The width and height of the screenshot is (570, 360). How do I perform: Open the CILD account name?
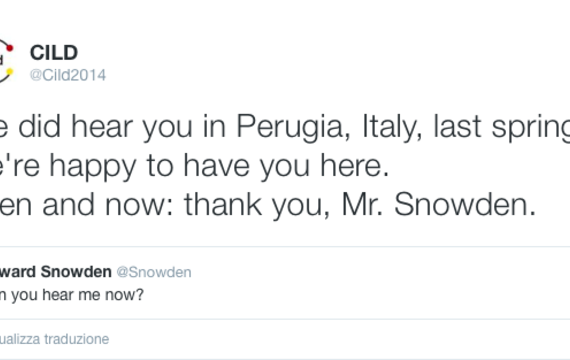coord(54,53)
